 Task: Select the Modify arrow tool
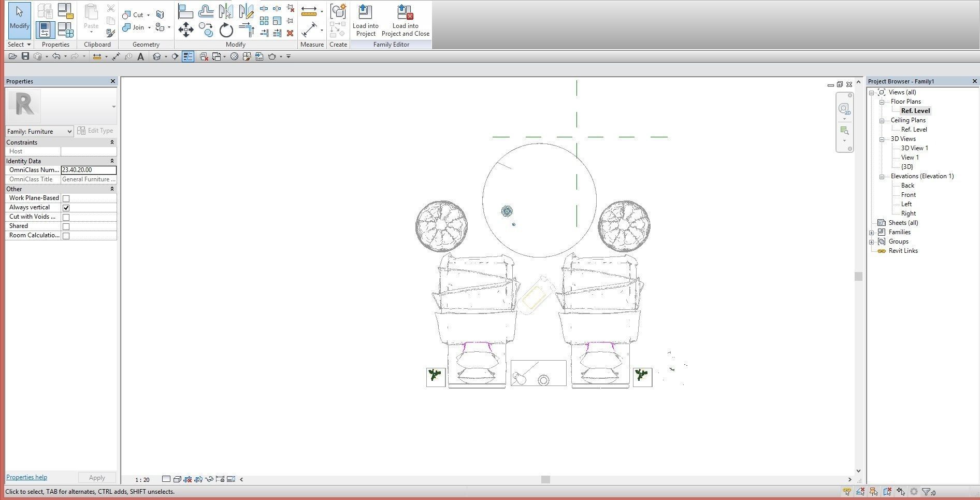19,20
